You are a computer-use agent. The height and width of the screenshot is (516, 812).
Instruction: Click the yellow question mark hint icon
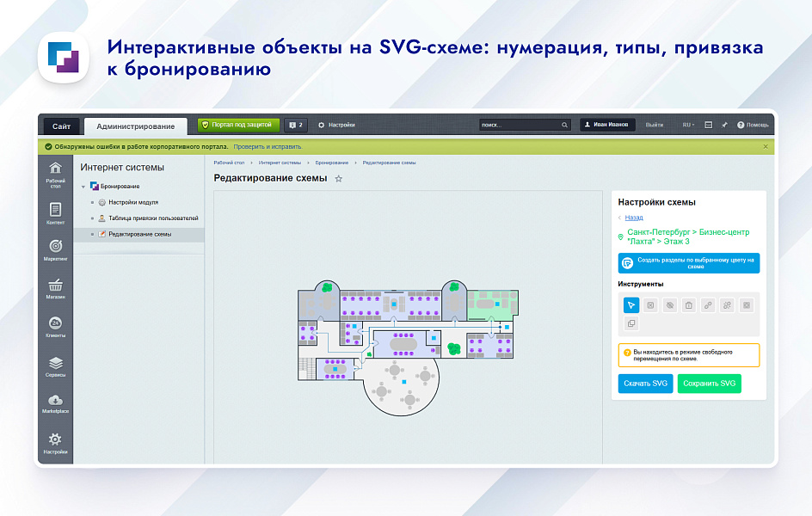627,353
